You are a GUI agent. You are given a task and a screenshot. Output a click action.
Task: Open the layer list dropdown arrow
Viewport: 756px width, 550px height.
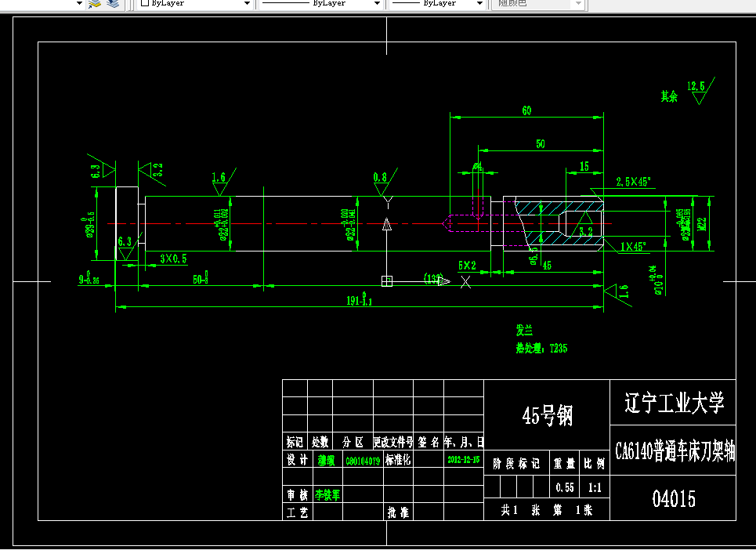coord(80,3)
